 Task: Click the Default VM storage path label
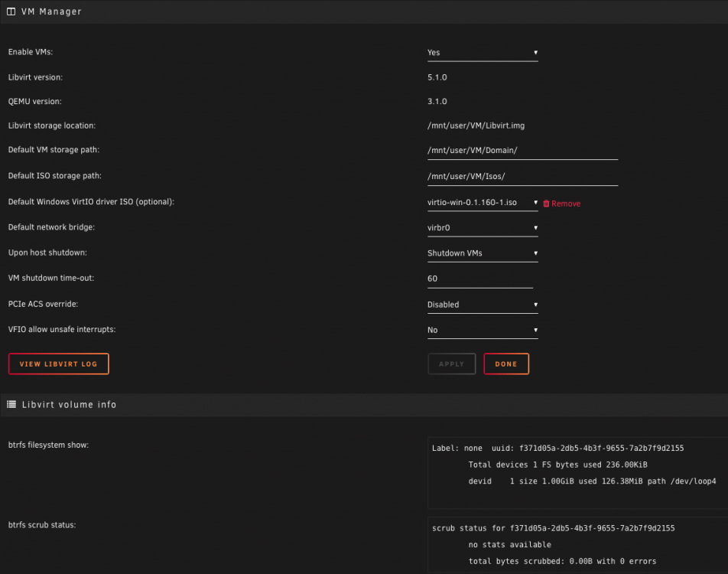point(54,150)
